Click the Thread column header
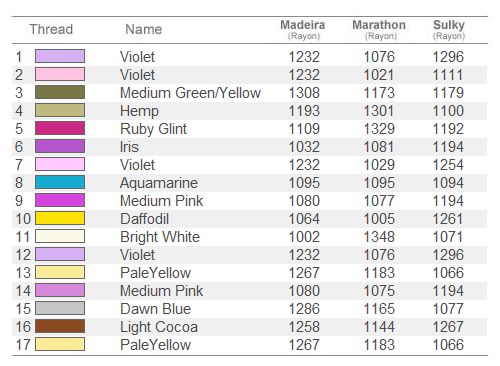This screenshot has height=366, width=500. pos(51,29)
